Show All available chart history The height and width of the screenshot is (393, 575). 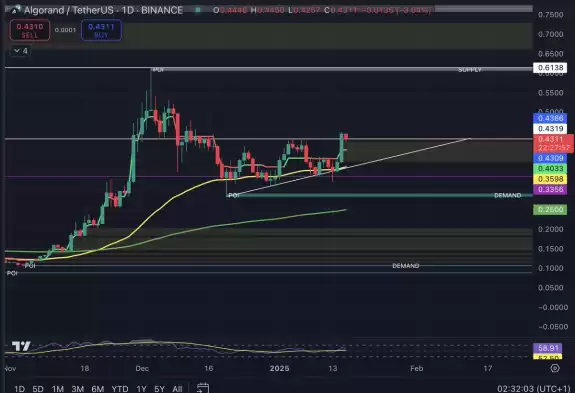pos(177,389)
